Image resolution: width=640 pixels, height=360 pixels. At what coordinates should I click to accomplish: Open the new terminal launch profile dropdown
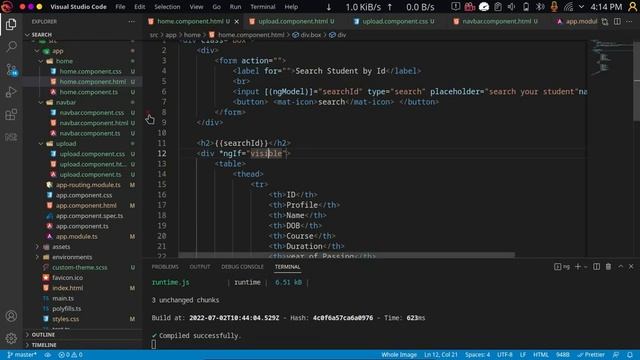(585, 267)
